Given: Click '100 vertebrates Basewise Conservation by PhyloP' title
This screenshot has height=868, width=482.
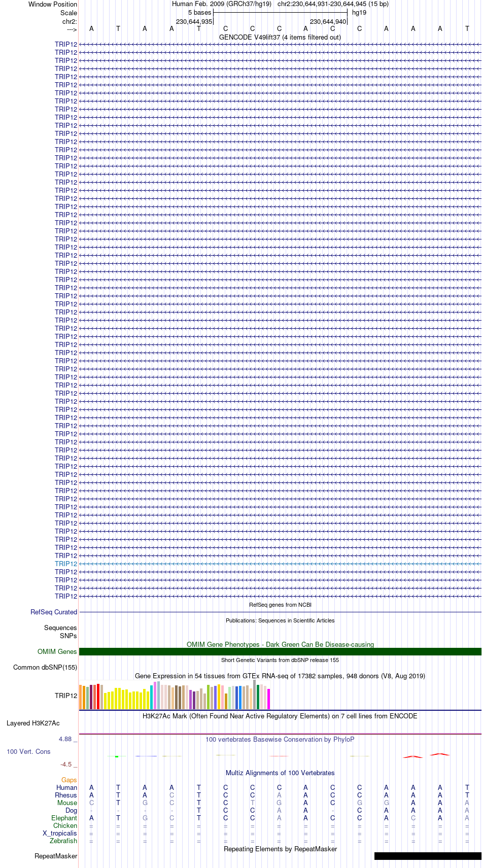Looking at the screenshot, I should coord(280,739).
